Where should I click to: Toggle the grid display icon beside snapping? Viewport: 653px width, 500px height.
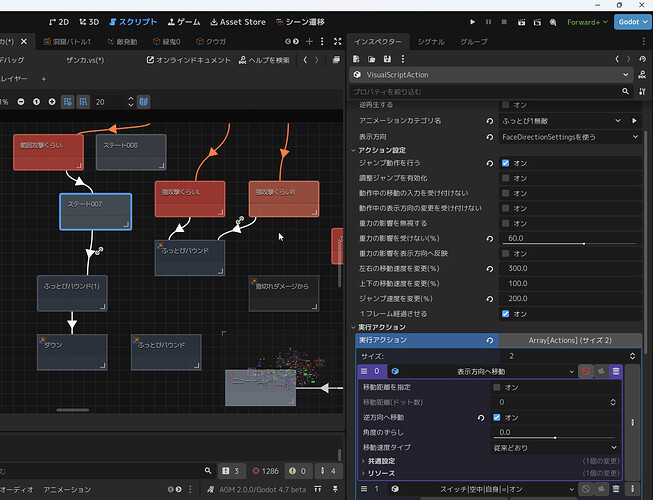click(83, 102)
